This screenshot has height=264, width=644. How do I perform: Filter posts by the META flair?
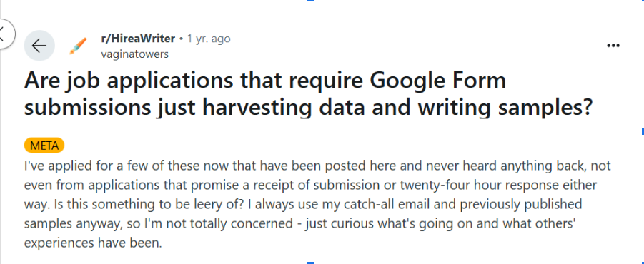[44, 145]
